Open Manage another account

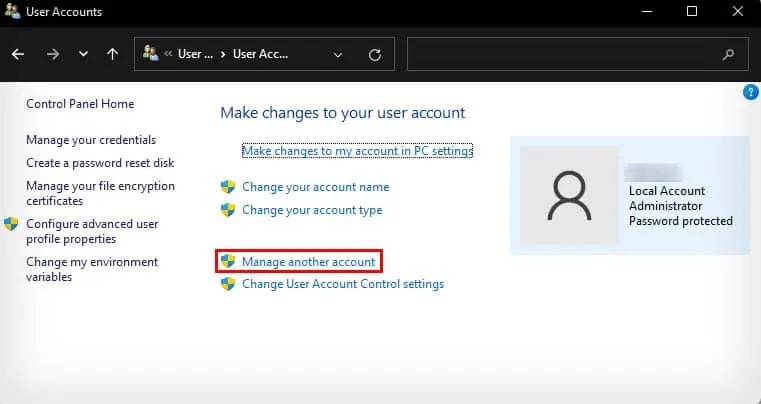(x=309, y=262)
